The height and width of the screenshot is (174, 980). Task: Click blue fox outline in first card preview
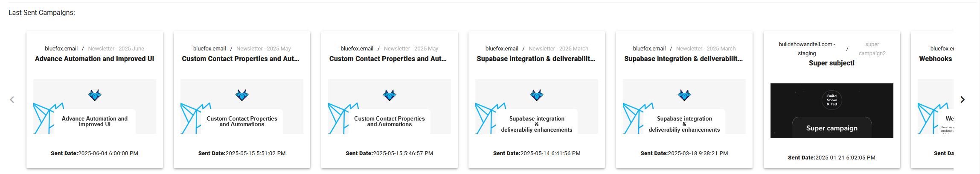pyautogui.click(x=44, y=118)
